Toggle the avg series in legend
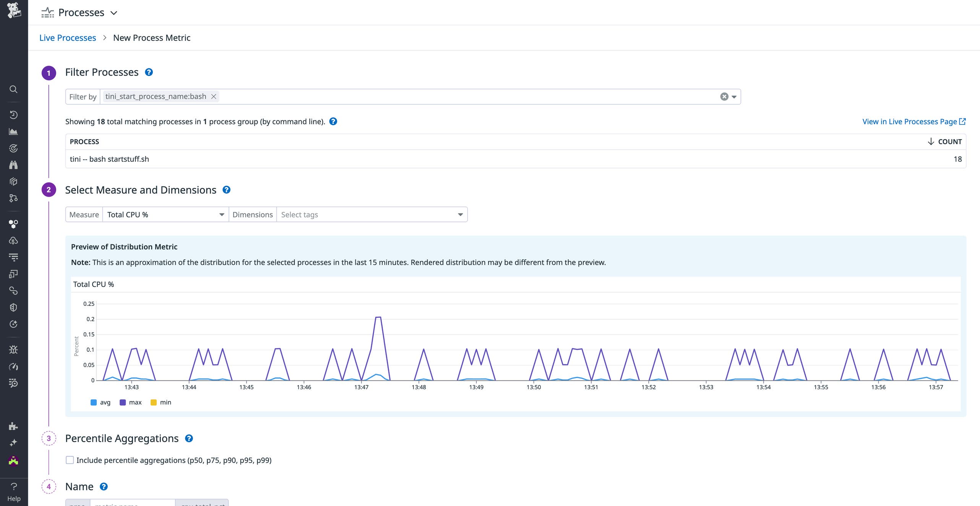The width and height of the screenshot is (980, 506). (100, 403)
